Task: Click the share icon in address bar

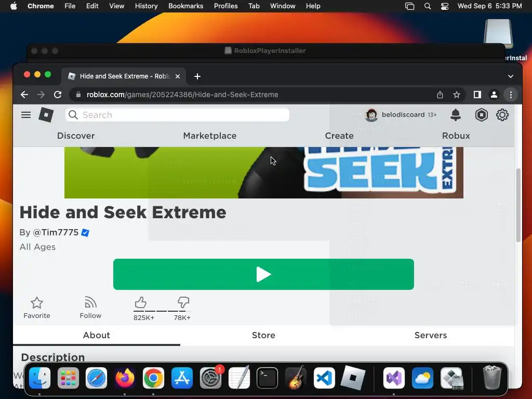Action: 440,95
